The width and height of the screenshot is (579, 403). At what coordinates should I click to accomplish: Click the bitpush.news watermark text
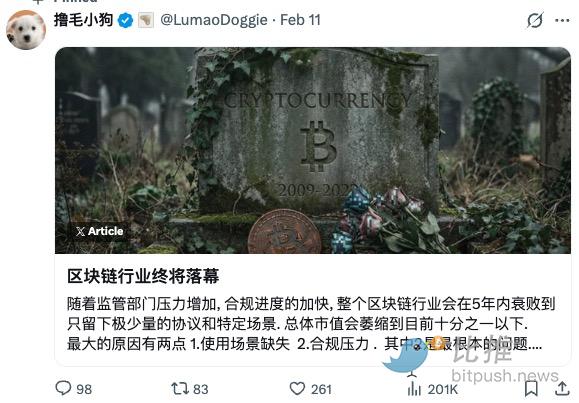coord(505,376)
